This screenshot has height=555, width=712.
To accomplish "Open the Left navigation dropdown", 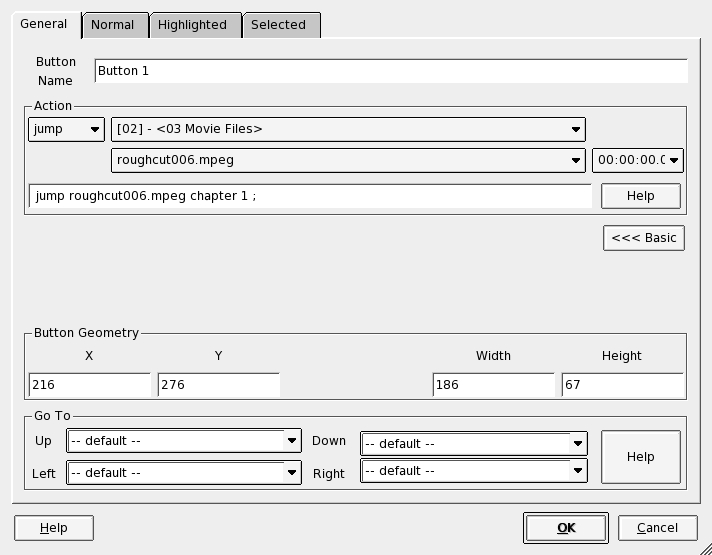I will pos(184,472).
